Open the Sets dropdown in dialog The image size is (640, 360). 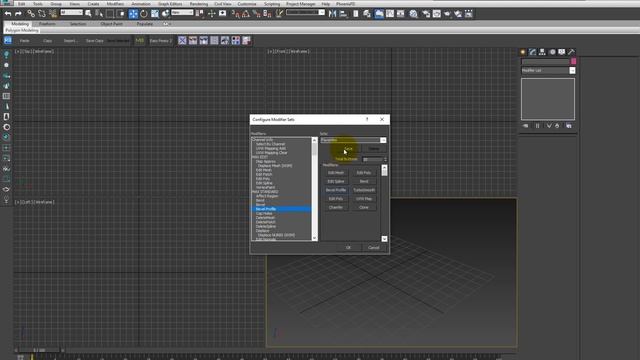(x=383, y=140)
